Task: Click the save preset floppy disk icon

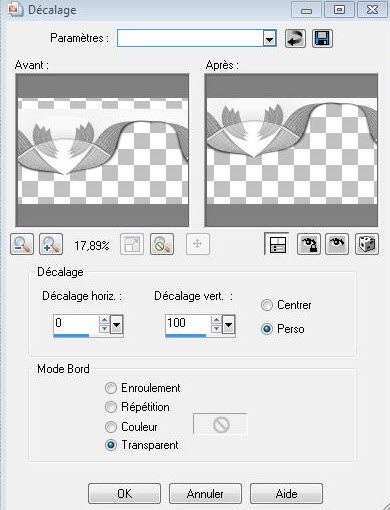Action: click(322, 38)
